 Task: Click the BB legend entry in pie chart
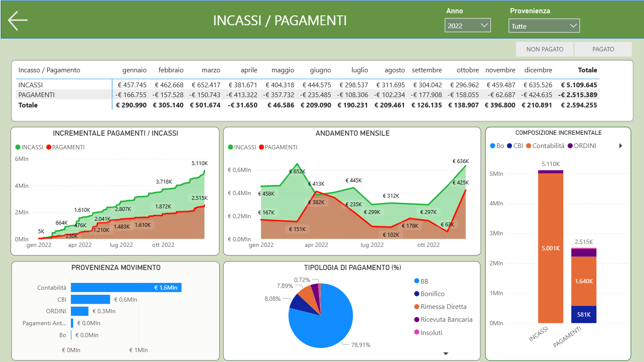[x=421, y=281]
